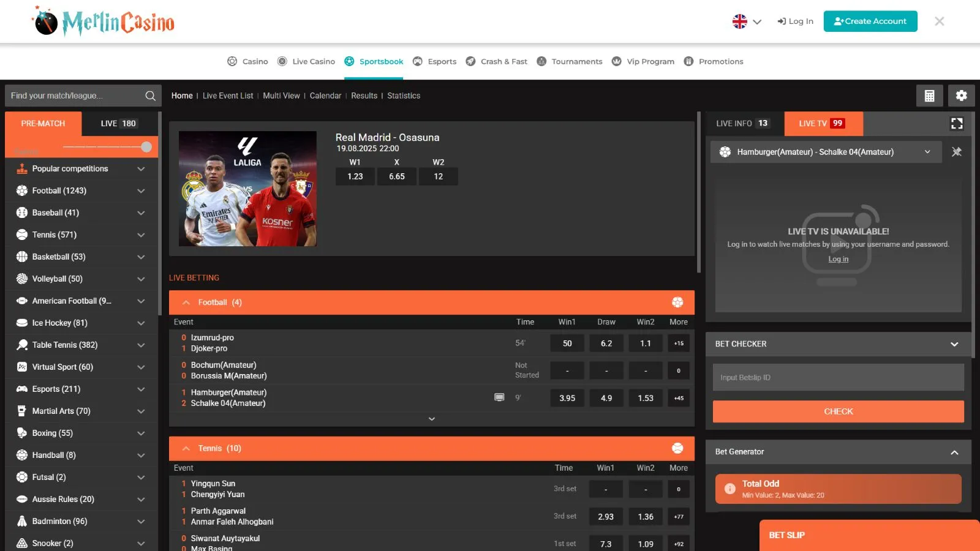
Task: Open the Esports navigation menu item
Action: [435, 61]
